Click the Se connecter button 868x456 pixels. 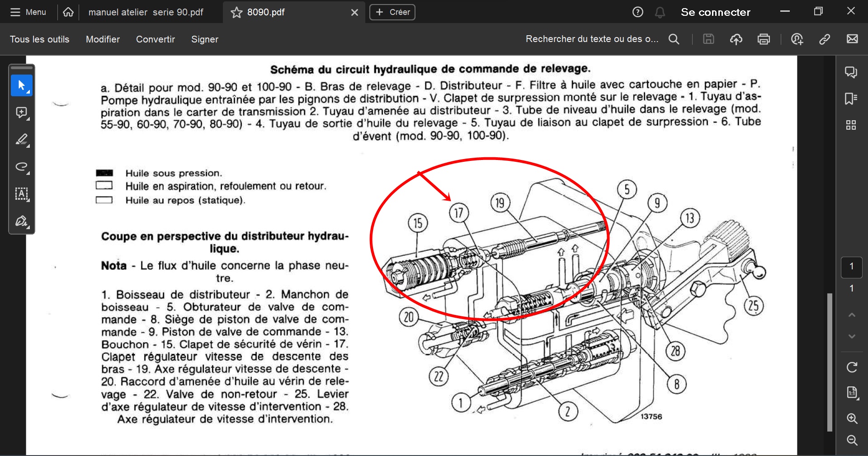[715, 12]
